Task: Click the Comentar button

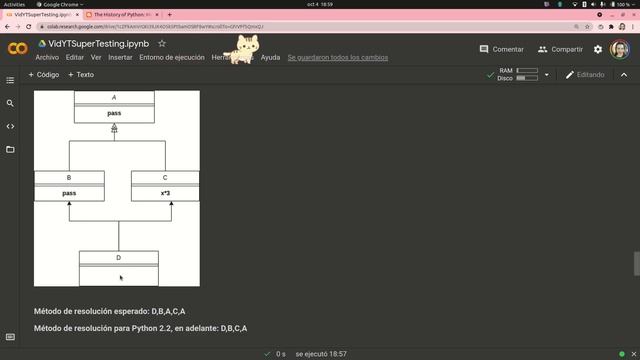Action: pyautogui.click(x=502, y=49)
